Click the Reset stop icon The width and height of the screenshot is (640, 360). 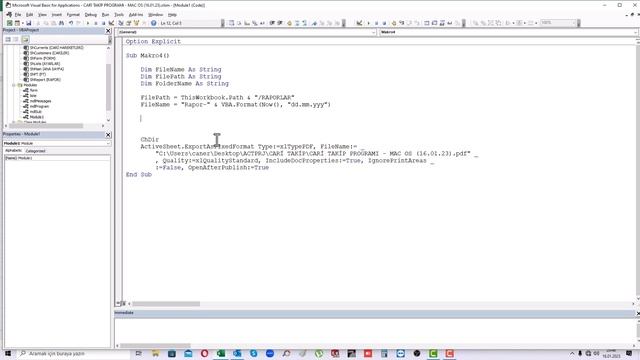coord(103,23)
